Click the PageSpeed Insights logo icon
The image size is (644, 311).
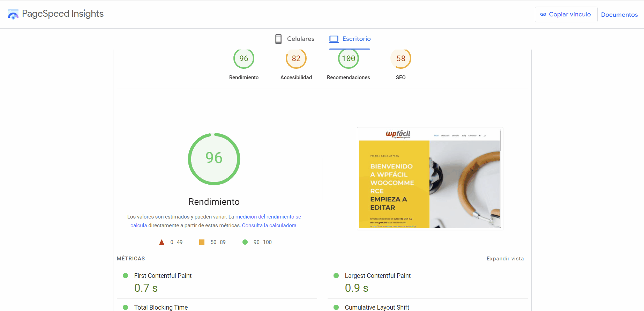point(13,14)
